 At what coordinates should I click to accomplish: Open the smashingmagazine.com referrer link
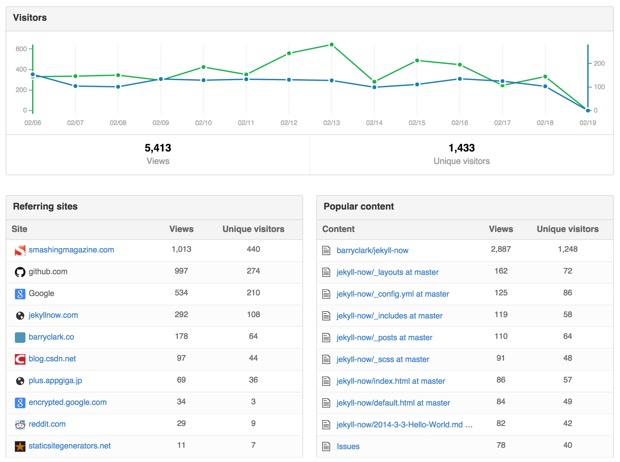coord(71,250)
